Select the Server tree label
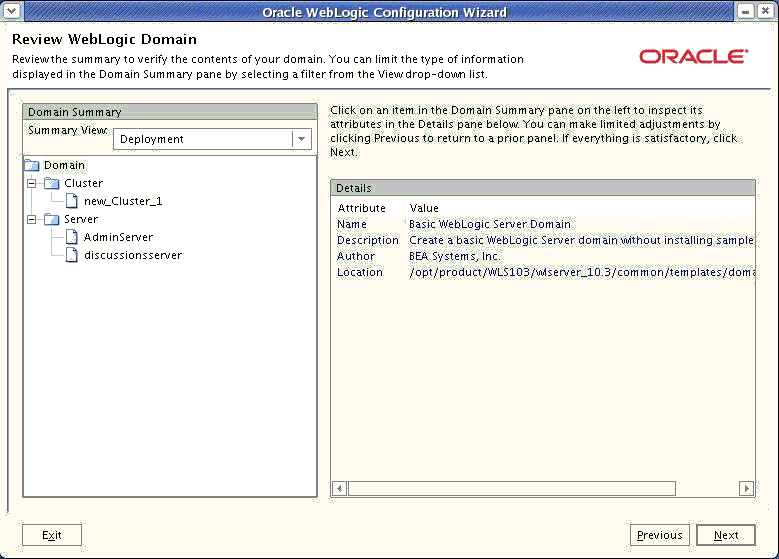Image resolution: width=779 pixels, height=559 pixels. (x=81, y=219)
